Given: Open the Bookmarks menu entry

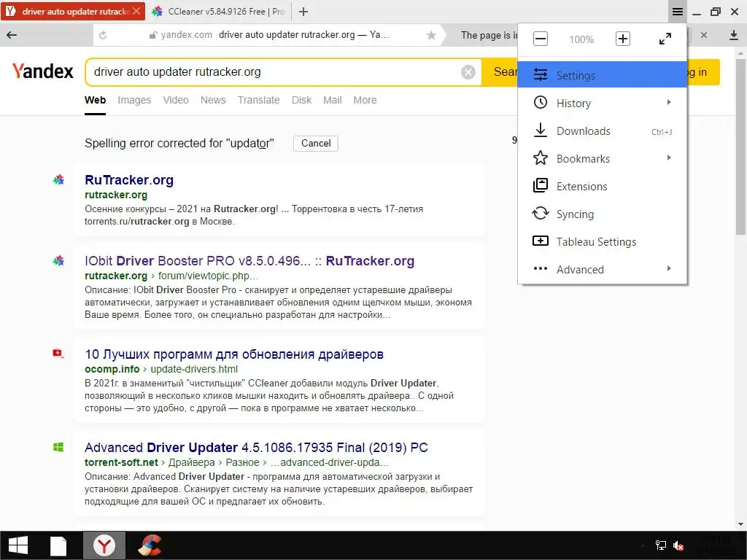Looking at the screenshot, I should pos(602,158).
